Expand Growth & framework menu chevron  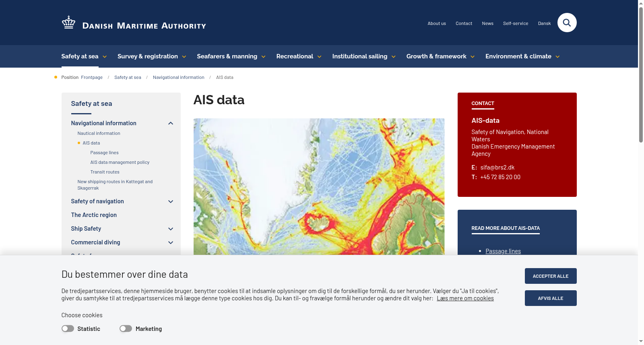[x=473, y=57]
